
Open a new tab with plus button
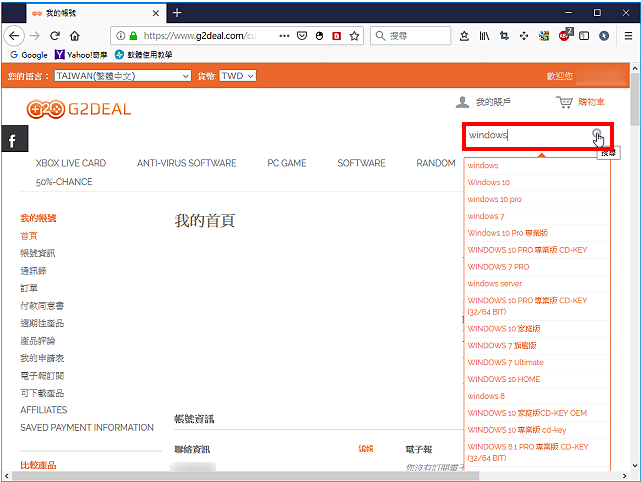177,13
